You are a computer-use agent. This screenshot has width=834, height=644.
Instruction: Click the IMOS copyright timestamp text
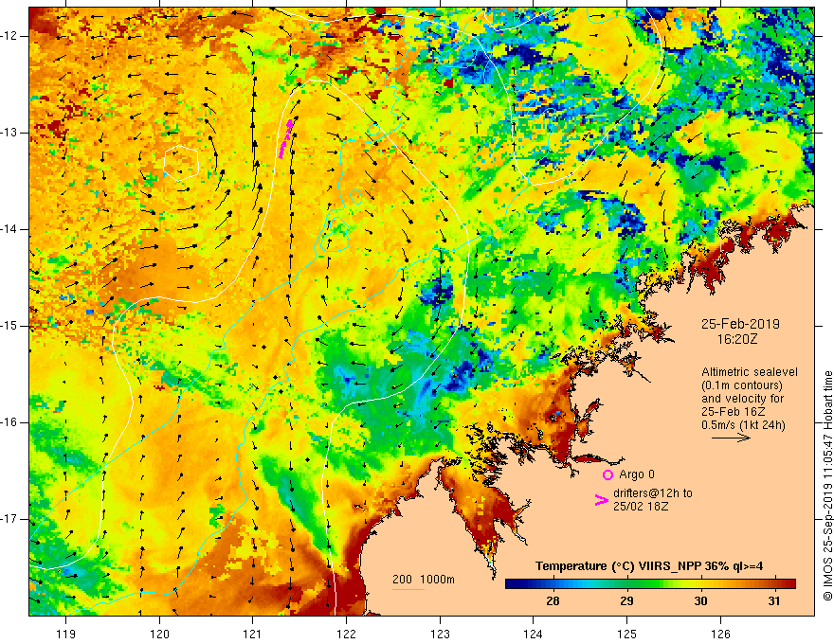click(827, 486)
